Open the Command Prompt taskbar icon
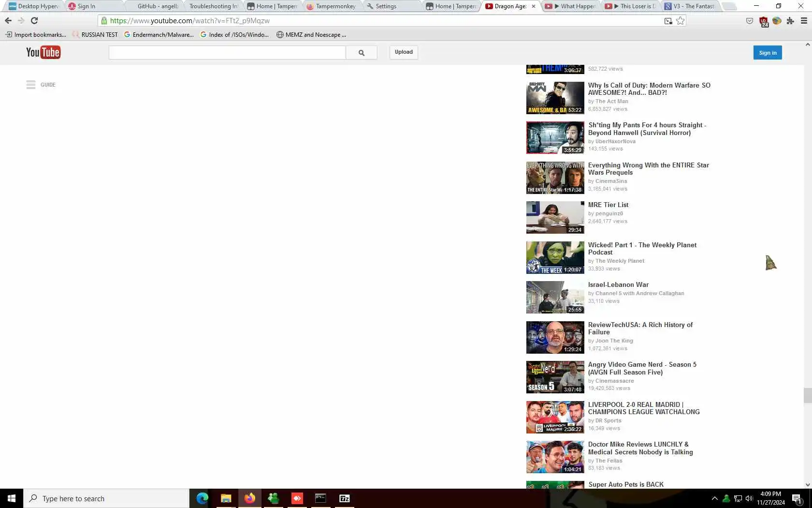The image size is (812, 508). (x=320, y=498)
